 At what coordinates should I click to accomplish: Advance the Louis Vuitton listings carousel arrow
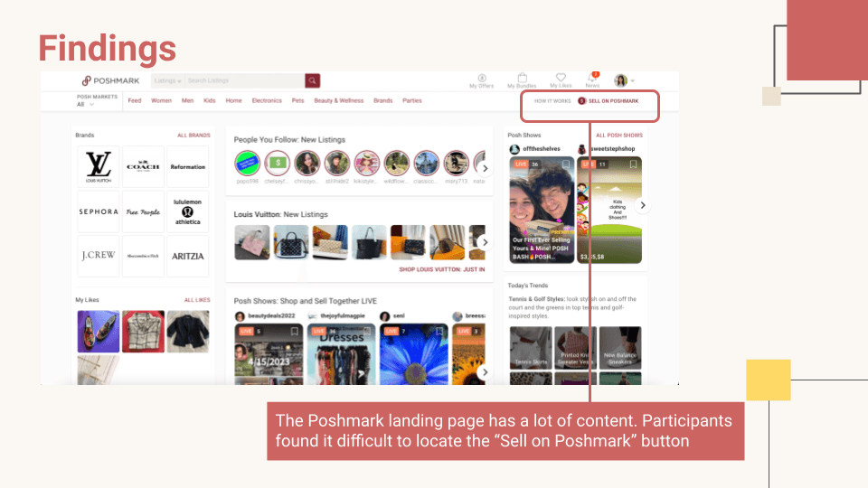pos(485,242)
